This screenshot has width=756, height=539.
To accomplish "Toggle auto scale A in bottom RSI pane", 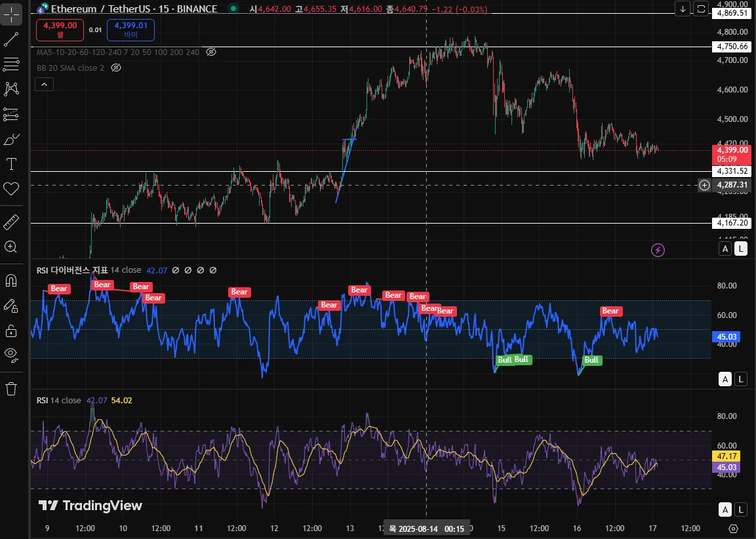I will coord(725,509).
